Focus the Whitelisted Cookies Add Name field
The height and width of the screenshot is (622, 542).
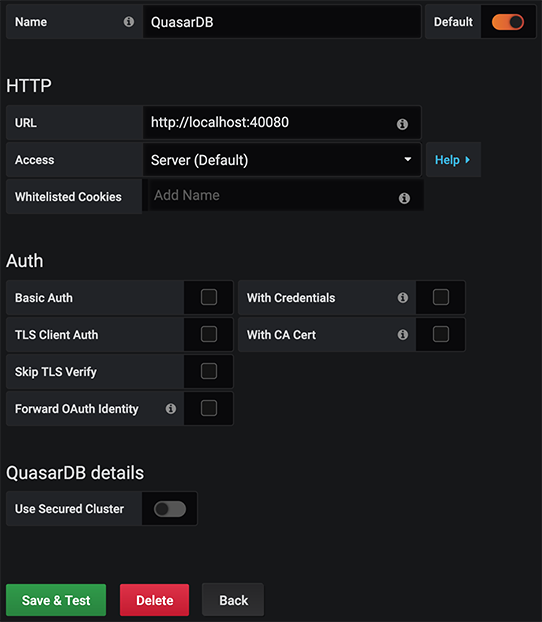(x=286, y=195)
